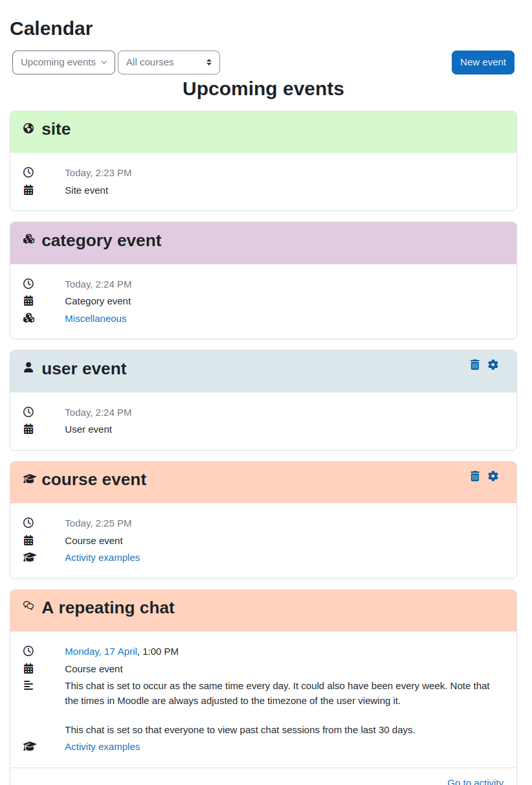Click the A repeating chat heading
532x785 pixels.
(x=108, y=608)
